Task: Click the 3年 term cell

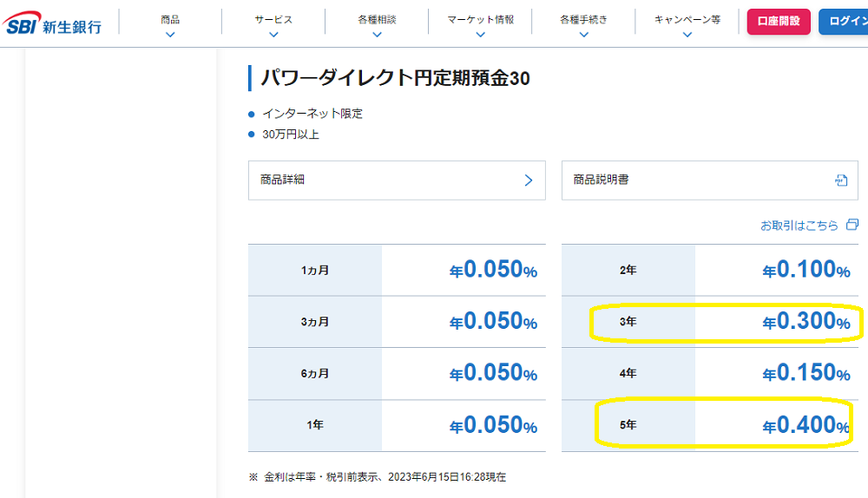Action: [628, 322]
